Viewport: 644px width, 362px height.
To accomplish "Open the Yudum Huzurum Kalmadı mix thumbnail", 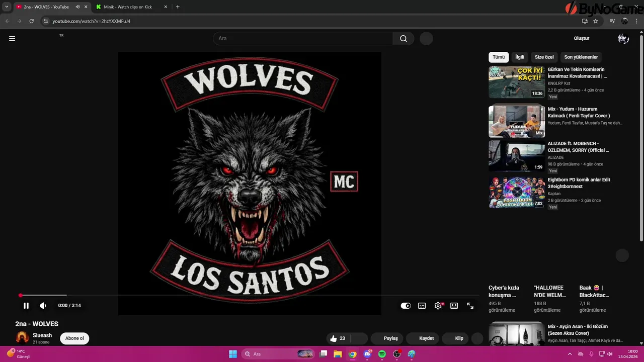I will 517,121.
